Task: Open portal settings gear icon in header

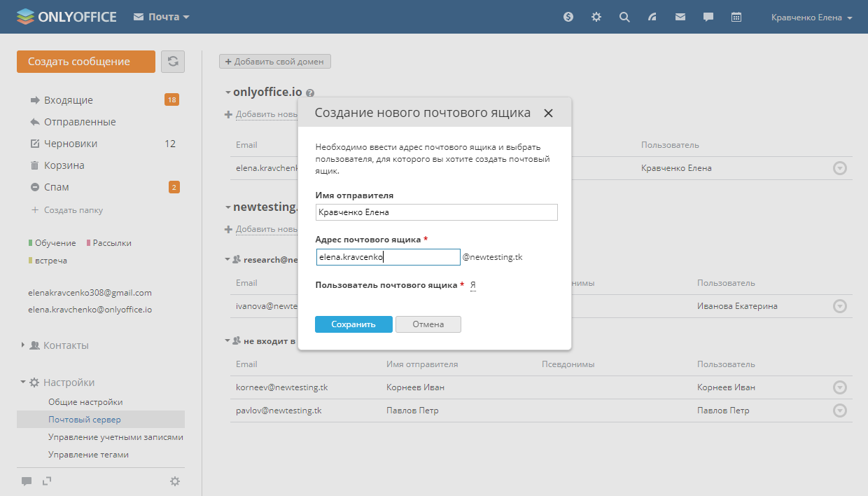Action: 596,17
